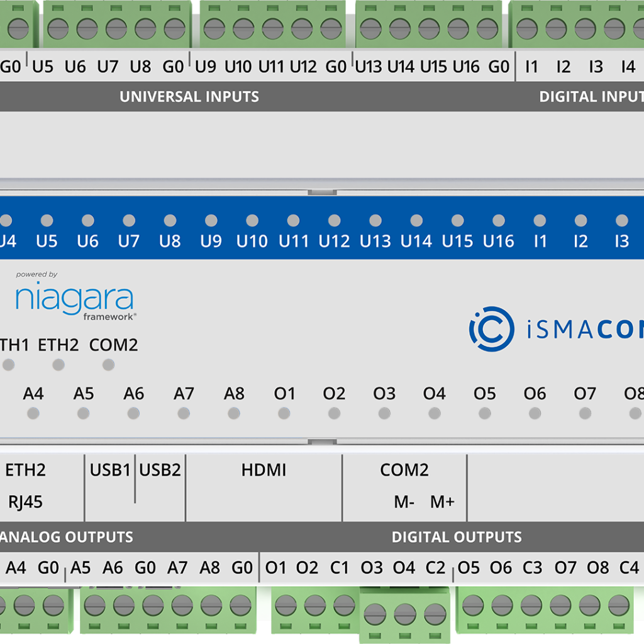Viewport: 644px width, 644px height.
Task: Click the "I4" terminal label
Action: tap(628, 66)
